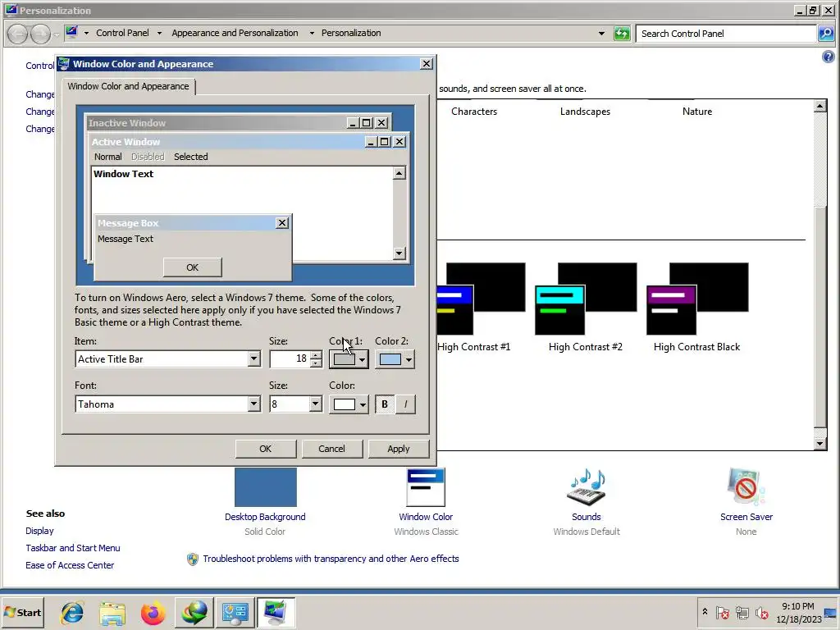This screenshot has height=630, width=840.
Task: Open the network tray icon
Action: point(742,612)
